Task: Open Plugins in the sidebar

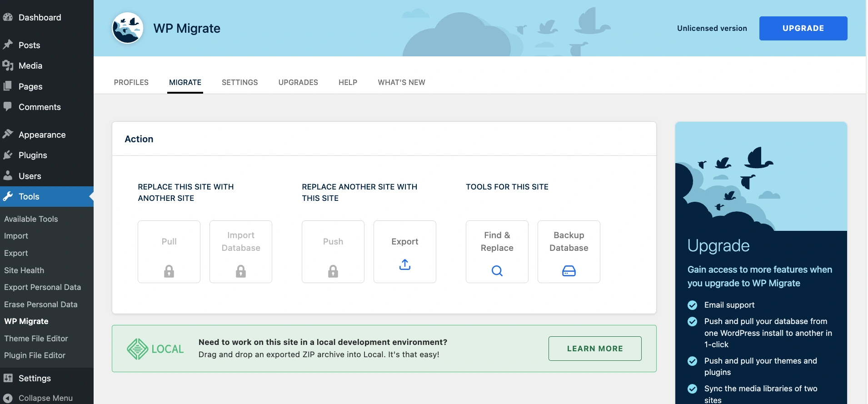Action: 33,155
